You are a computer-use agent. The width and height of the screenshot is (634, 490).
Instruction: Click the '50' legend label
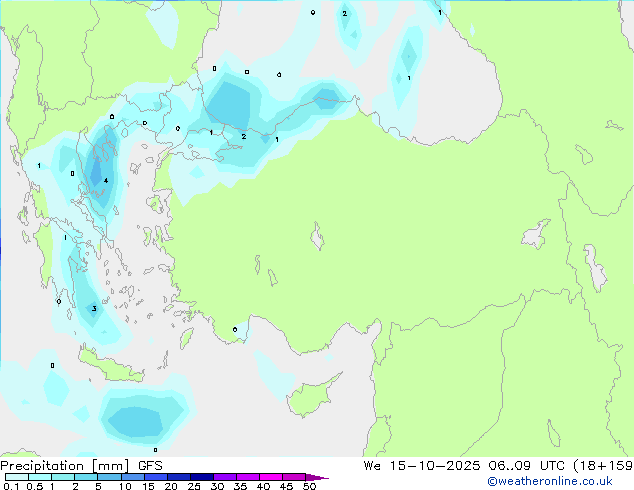[309, 486]
